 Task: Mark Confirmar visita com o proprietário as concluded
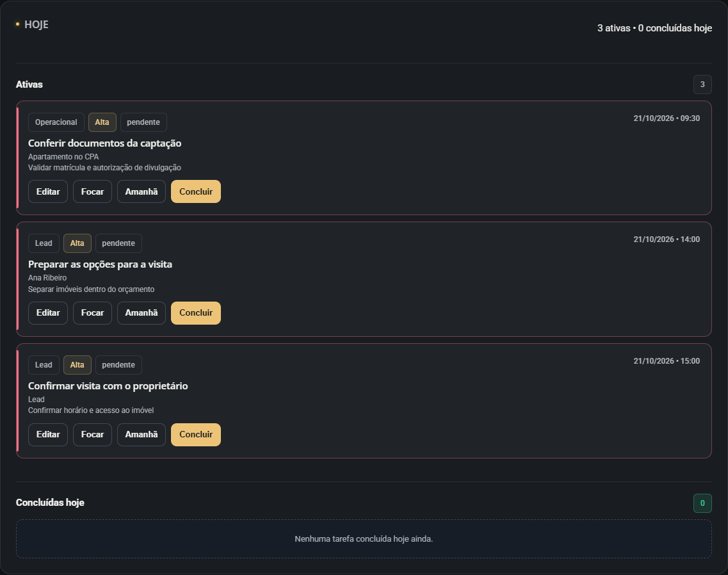(x=196, y=434)
